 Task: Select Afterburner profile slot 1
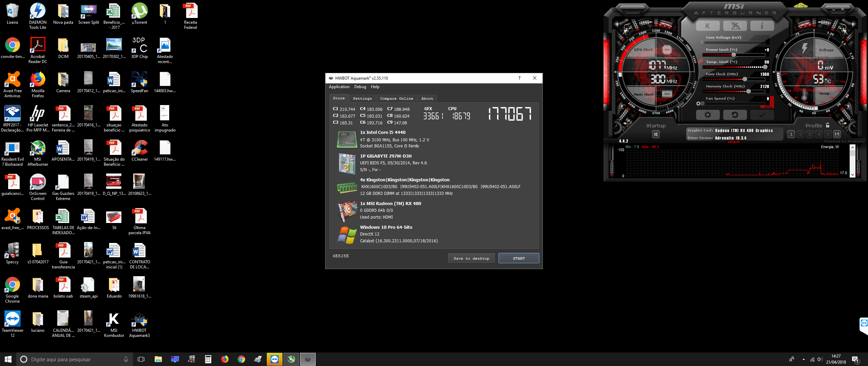click(791, 134)
